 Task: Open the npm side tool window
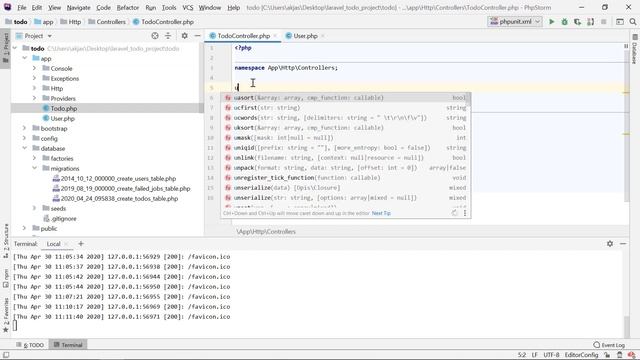tap(5, 278)
